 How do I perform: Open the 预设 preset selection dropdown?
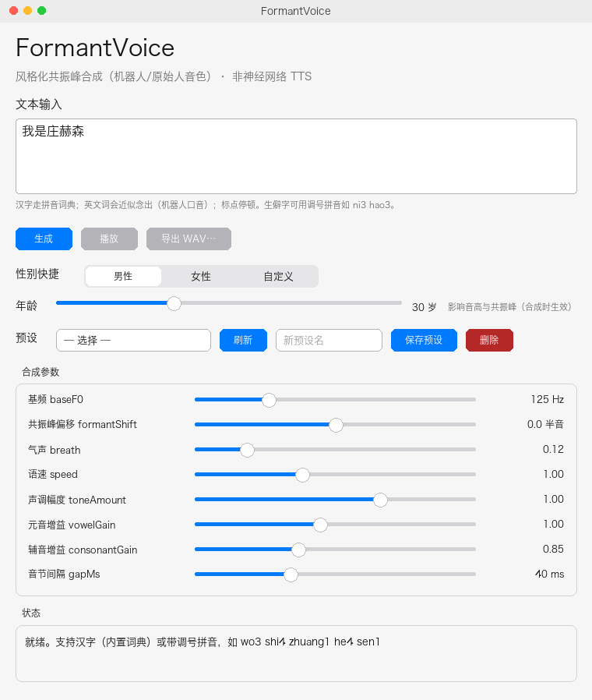click(x=133, y=340)
